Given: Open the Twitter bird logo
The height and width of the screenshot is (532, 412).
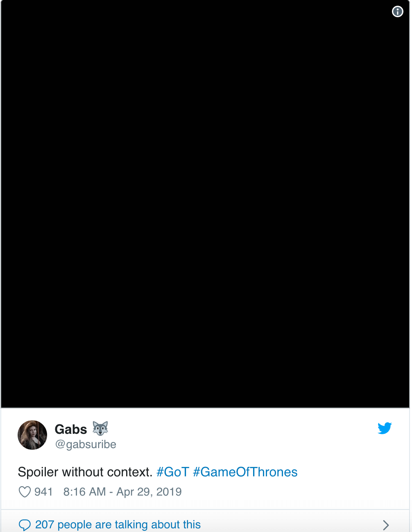Looking at the screenshot, I should [385, 428].
